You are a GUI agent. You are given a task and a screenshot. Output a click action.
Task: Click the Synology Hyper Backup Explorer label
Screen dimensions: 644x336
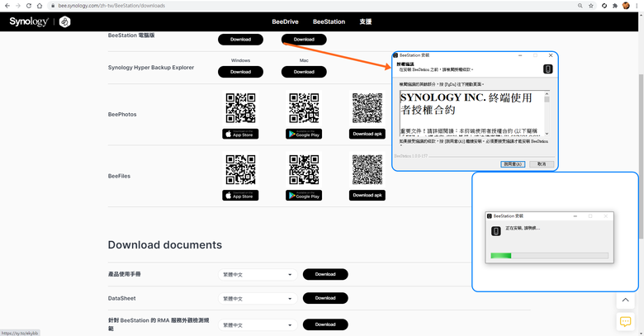click(x=151, y=68)
